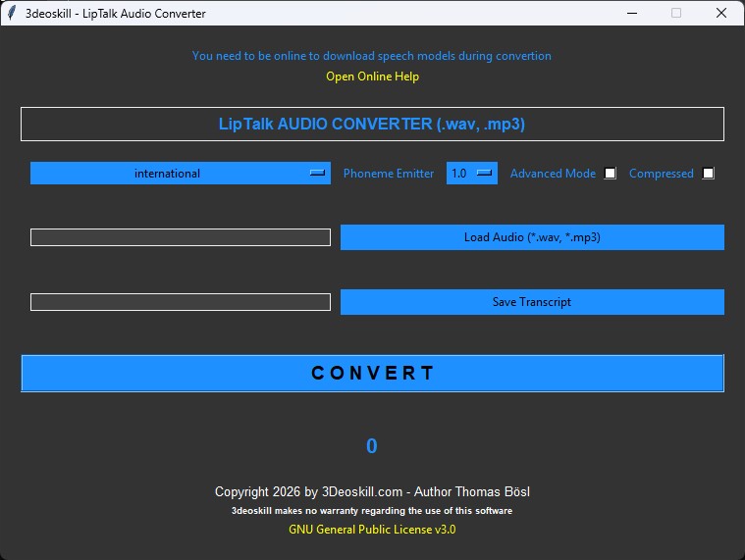Screen dimensions: 745x560
Task: Open the Online Help link
Action: [372, 76]
